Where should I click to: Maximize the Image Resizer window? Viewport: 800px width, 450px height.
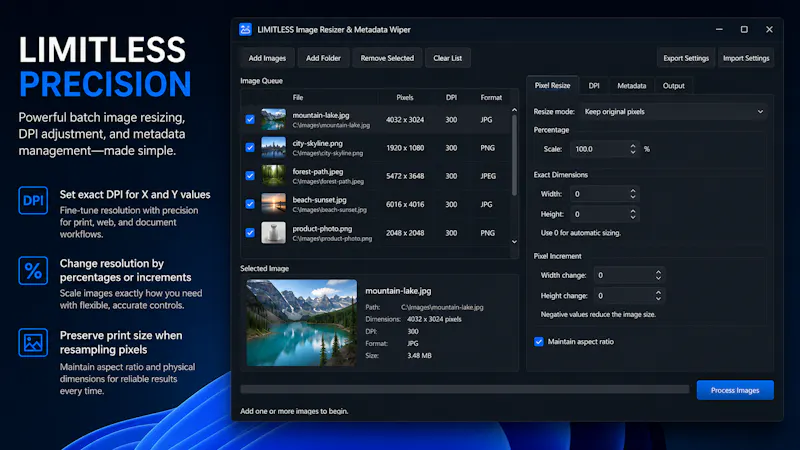pos(744,30)
